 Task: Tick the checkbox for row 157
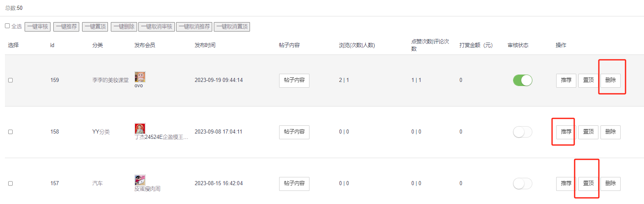11,184
